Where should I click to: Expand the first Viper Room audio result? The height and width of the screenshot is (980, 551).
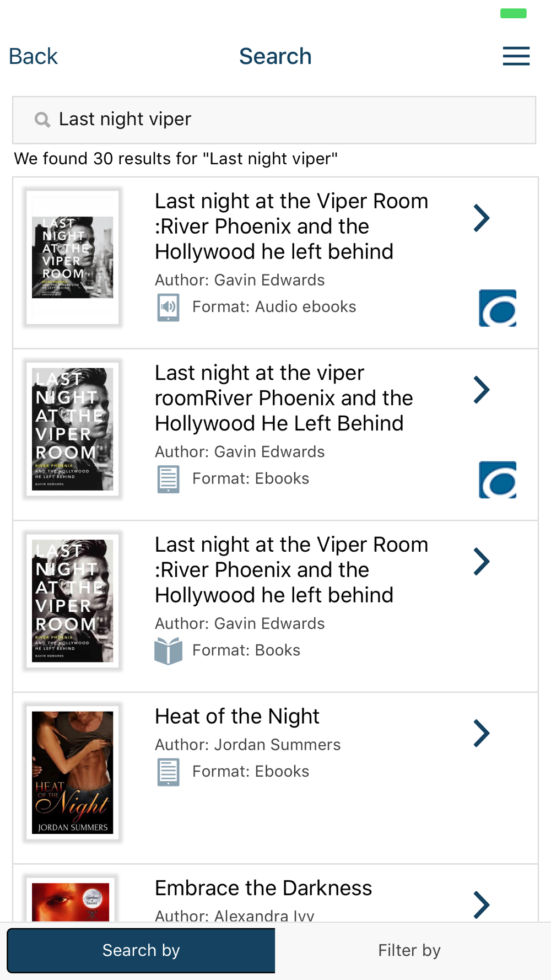pos(482,218)
